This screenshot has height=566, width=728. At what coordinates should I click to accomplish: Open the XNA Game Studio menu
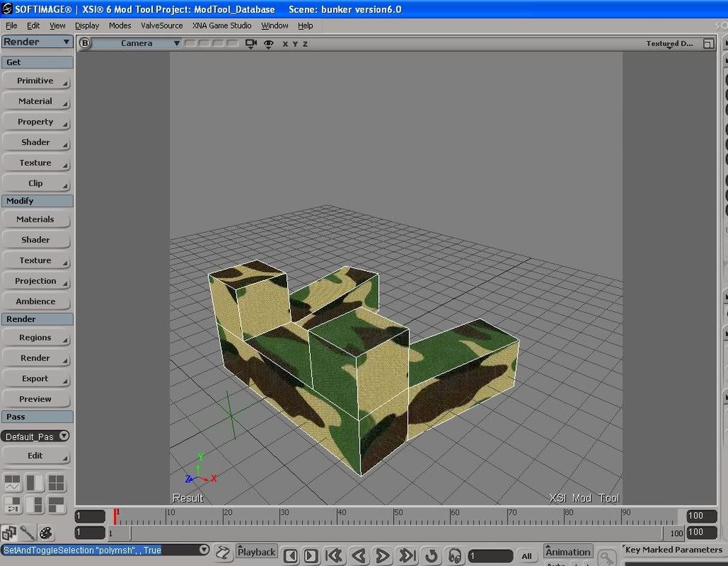point(222,26)
